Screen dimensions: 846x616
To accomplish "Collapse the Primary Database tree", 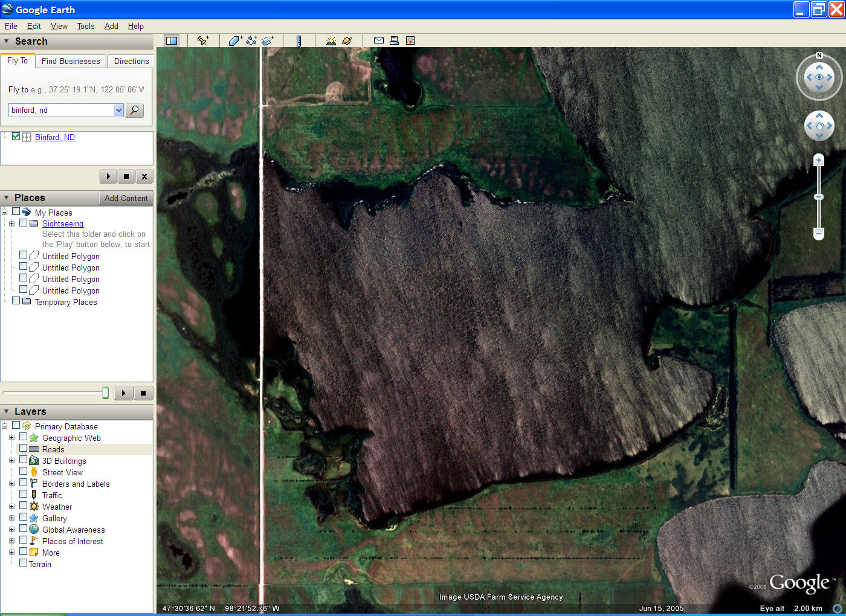I will 4,426.
